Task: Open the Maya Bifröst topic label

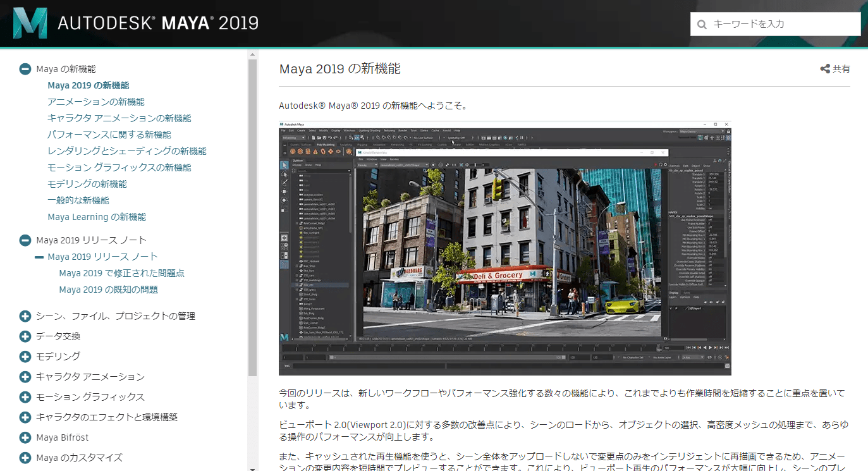Action: coord(63,437)
